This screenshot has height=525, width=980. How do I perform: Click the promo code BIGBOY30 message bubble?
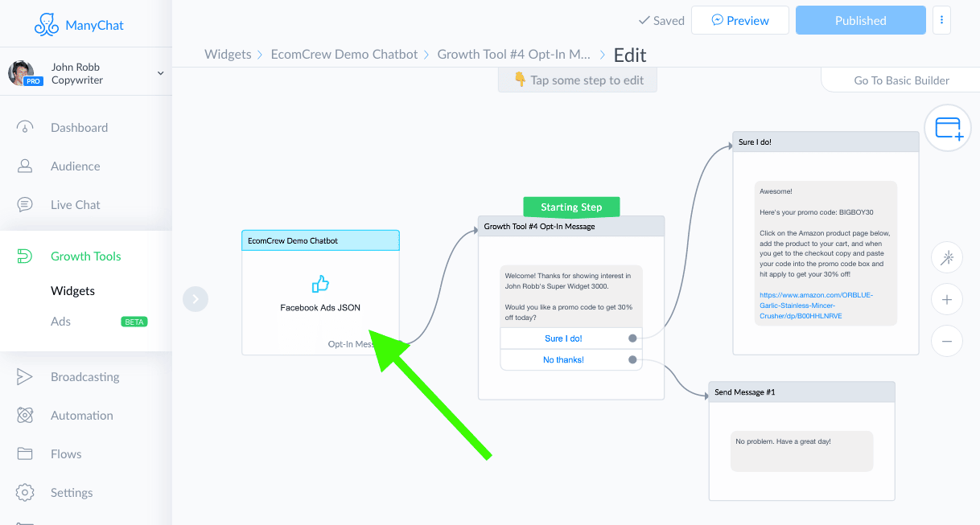pos(826,253)
